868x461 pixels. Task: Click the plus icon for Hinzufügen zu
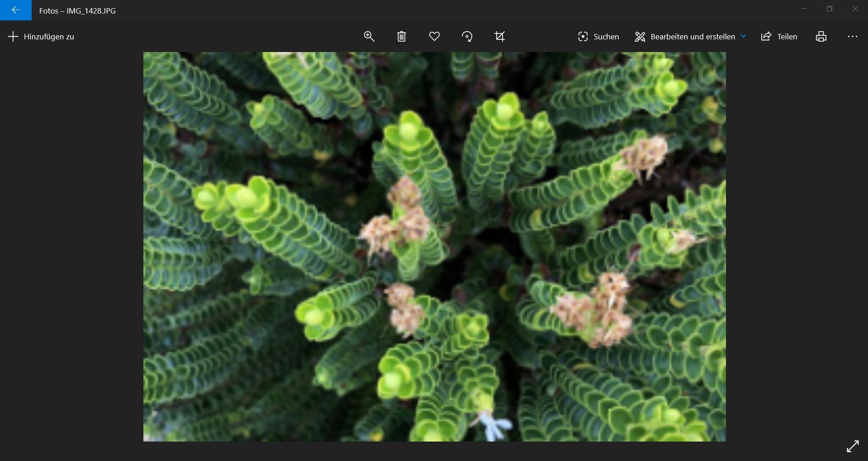point(13,37)
